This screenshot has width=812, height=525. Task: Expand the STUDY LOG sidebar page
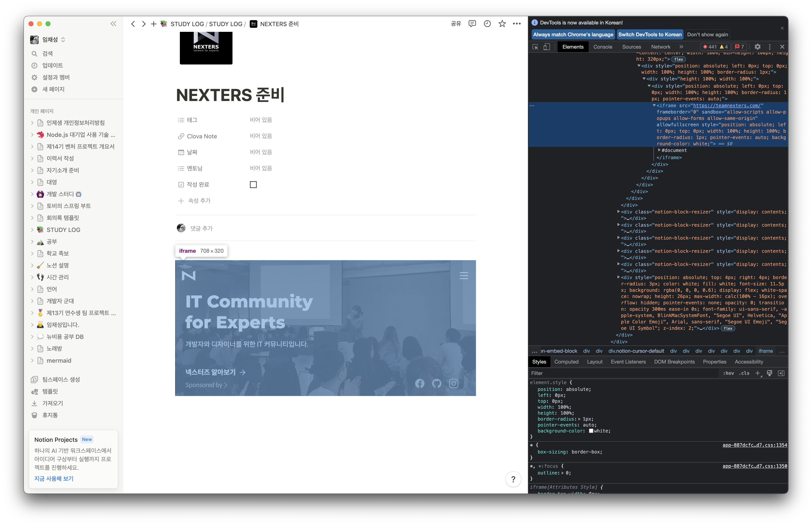click(x=32, y=230)
